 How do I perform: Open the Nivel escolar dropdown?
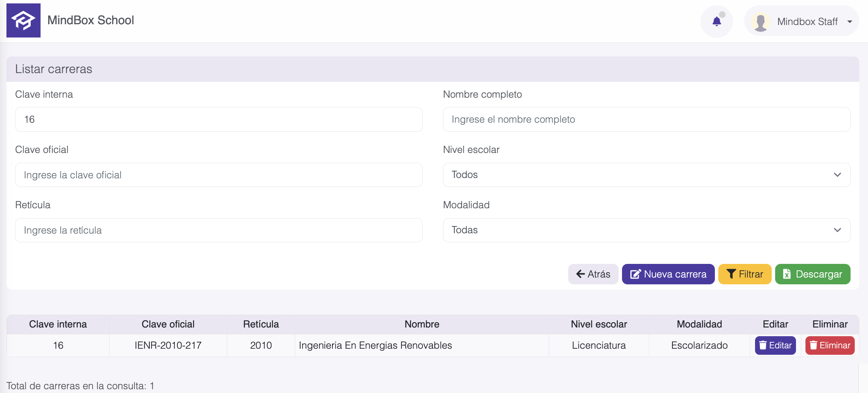646,175
